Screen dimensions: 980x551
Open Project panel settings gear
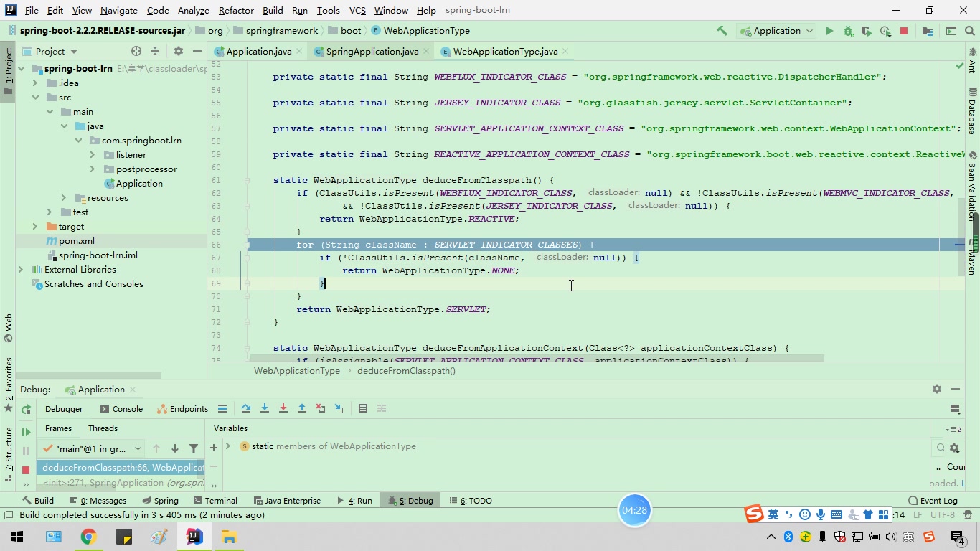[179, 51]
